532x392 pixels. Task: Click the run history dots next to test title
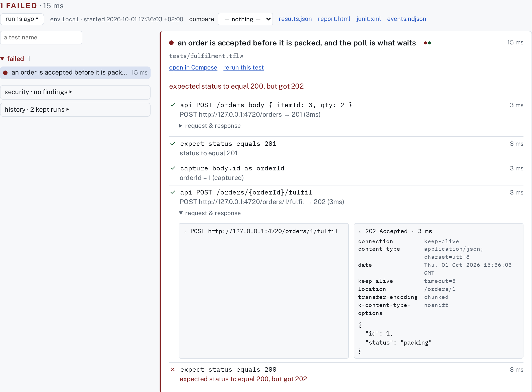tap(428, 43)
